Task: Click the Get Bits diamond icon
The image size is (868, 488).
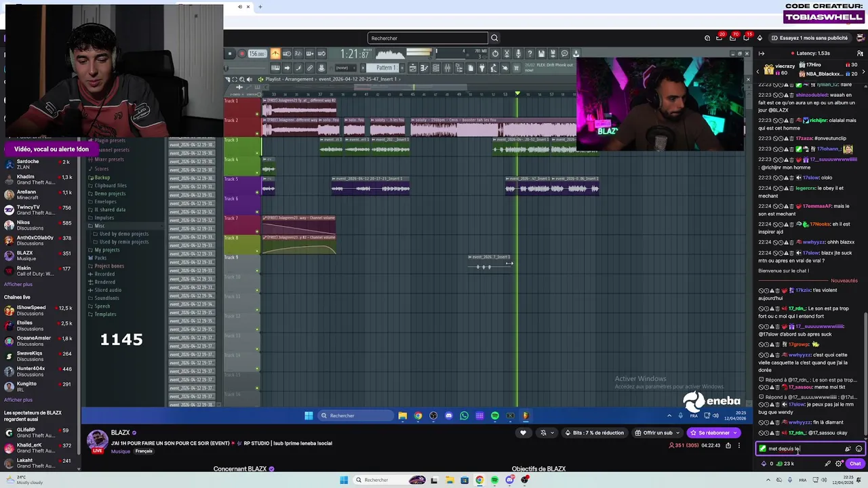Action: point(759,38)
